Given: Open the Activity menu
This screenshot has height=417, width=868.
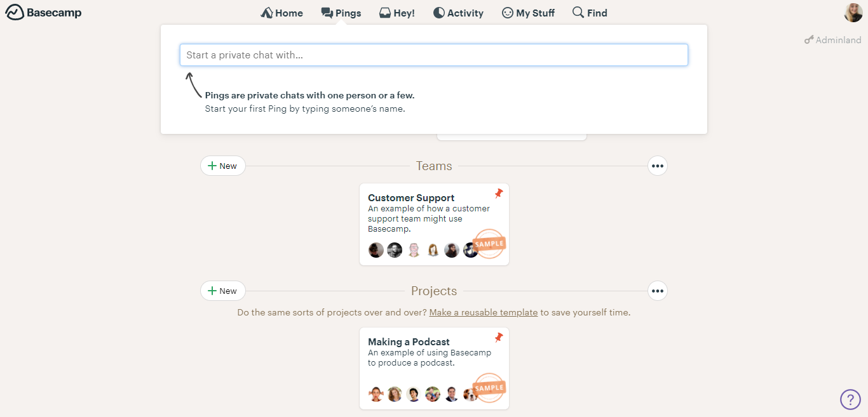Looking at the screenshot, I should click(458, 13).
